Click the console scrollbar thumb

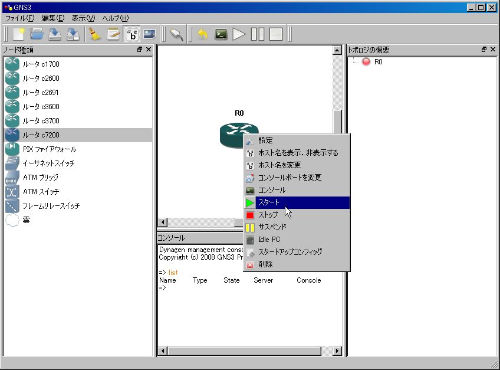pos(245,351)
